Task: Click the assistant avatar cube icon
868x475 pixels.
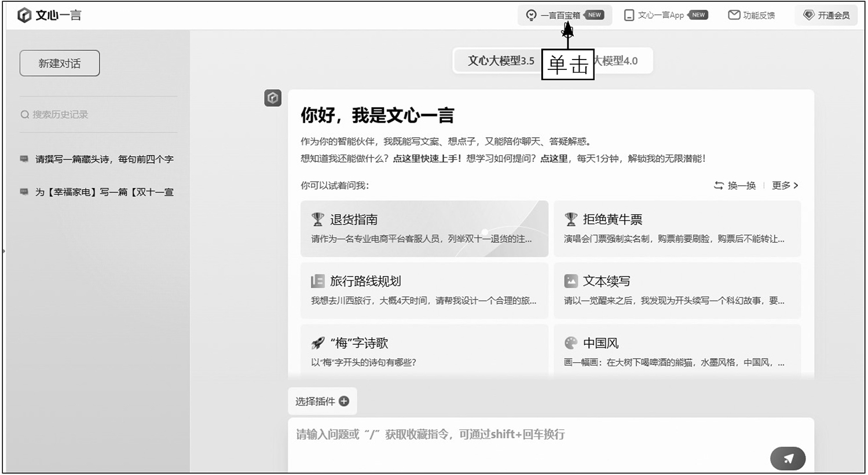Action: coord(273,98)
